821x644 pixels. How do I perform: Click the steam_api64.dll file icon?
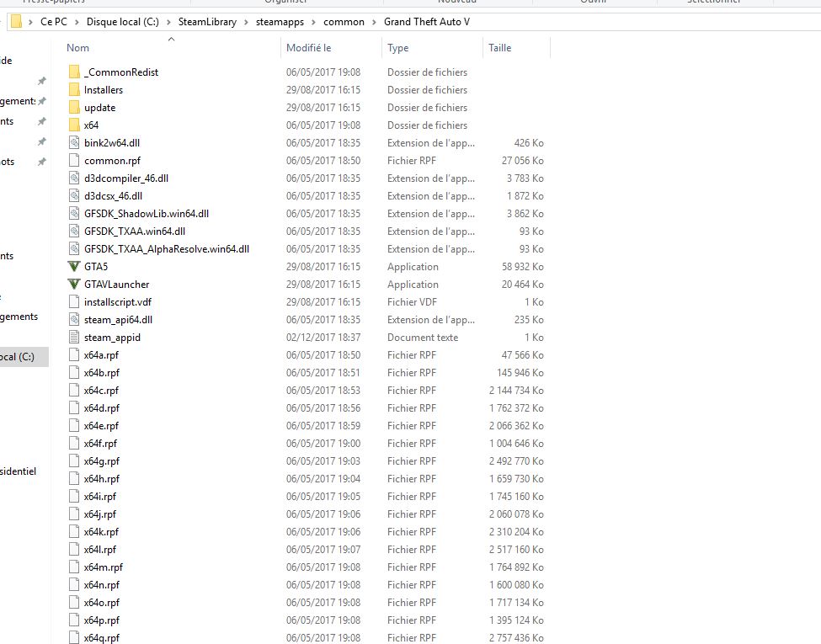click(74, 319)
